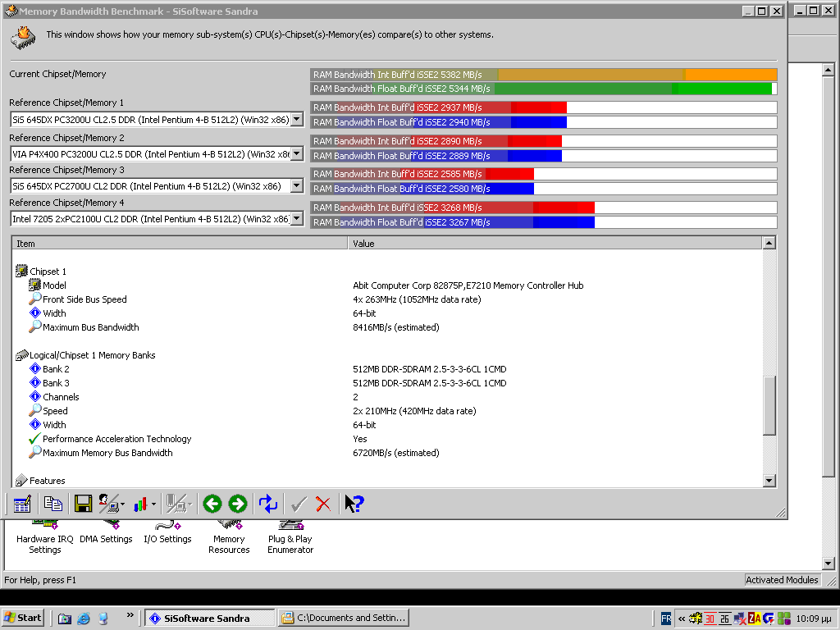Click the Item column header
This screenshot has width=840, height=630.
(x=180, y=244)
